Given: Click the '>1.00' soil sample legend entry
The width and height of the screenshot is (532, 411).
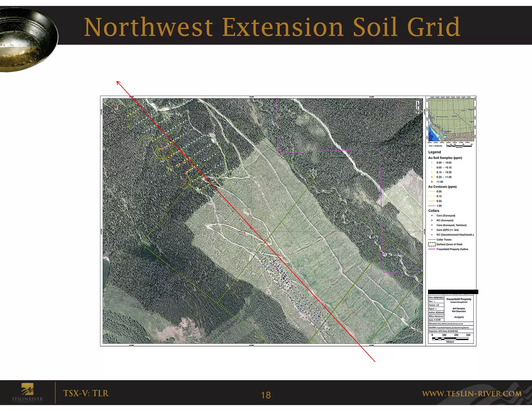Looking at the screenshot, I should [437, 182].
